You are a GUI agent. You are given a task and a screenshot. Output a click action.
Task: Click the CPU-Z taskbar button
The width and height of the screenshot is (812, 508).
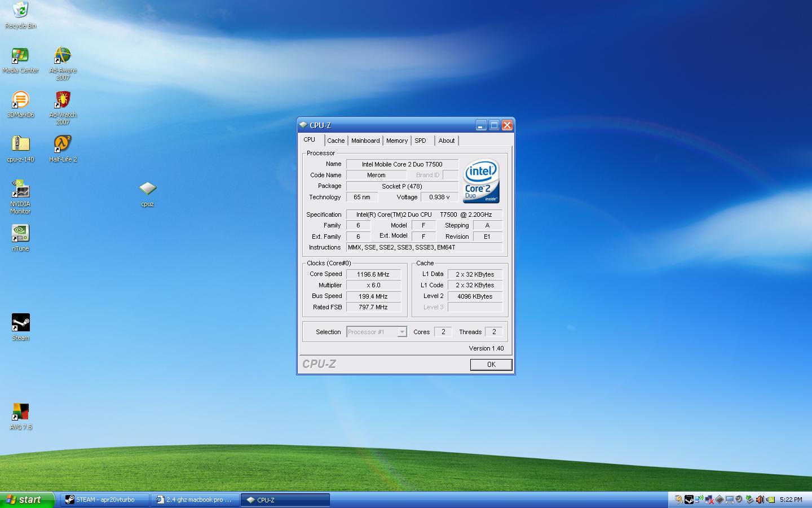tap(285, 500)
